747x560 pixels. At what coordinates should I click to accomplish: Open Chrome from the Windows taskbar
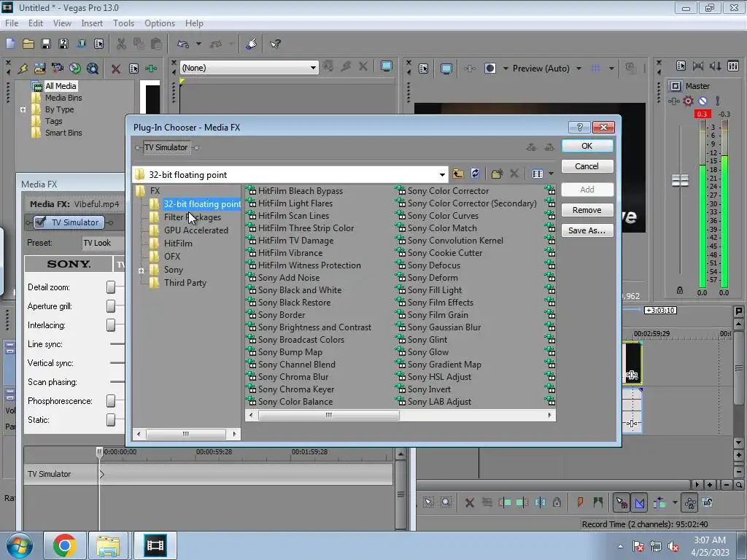pyautogui.click(x=65, y=545)
